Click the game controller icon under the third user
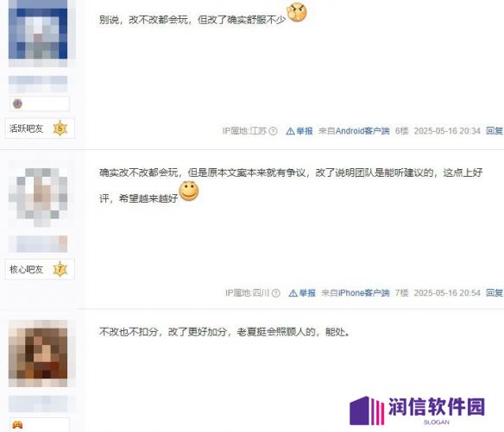 coord(17,425)
